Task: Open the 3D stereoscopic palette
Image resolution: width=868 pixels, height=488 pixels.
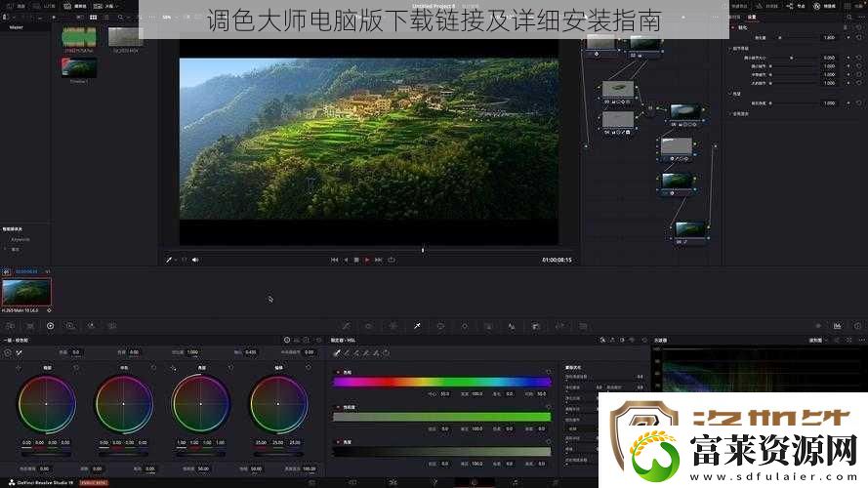Action: 583,326
